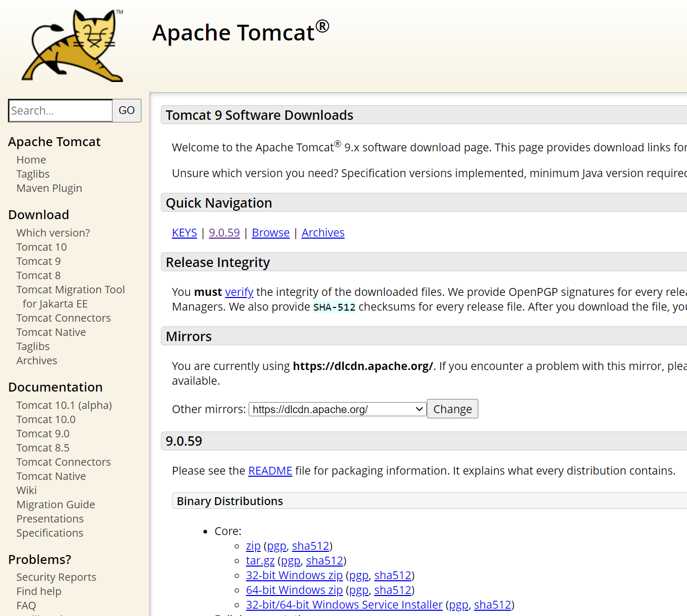The height and width of the screenshot is (616, 687).
Task: Open Tomcat 8.5 documentation
Action: tap(43, 448)
